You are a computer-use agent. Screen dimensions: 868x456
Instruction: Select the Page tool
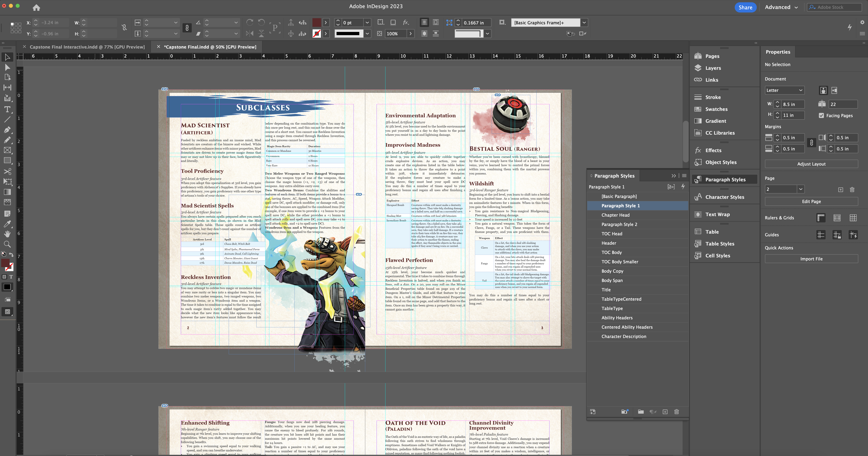(7, 77)
